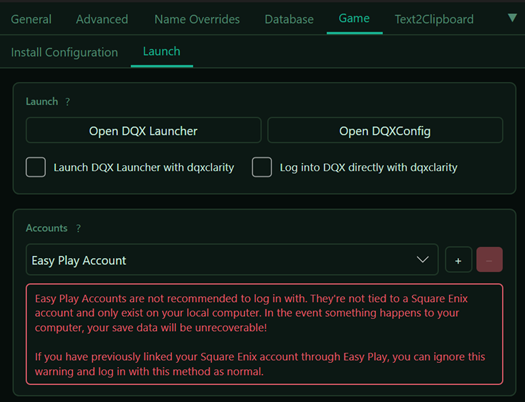525x402 pixels.
Task: Click Open DQXConfig button
Action: [x=385, y=131]
